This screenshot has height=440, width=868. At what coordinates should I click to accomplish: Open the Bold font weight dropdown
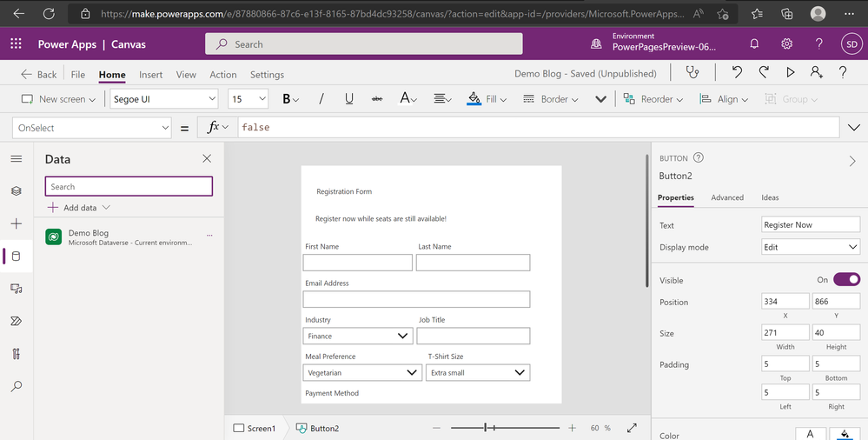tap(290, 99)
